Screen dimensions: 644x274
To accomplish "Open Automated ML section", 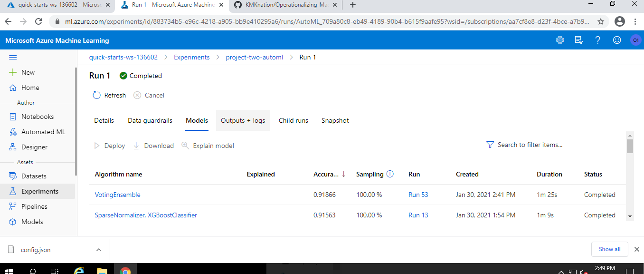I will coord(43,132).
